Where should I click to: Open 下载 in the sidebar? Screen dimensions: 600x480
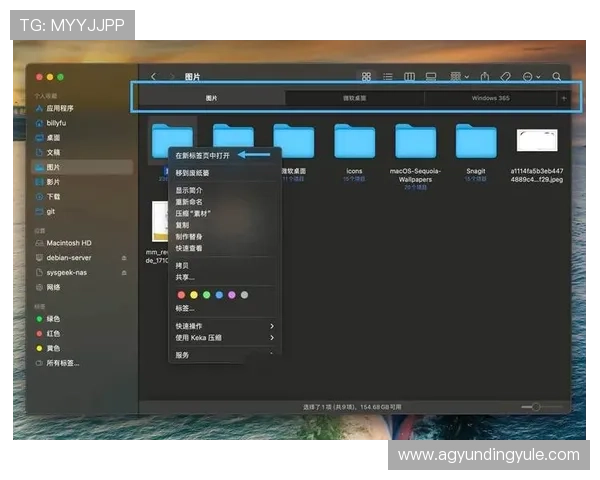pos(54,196)
